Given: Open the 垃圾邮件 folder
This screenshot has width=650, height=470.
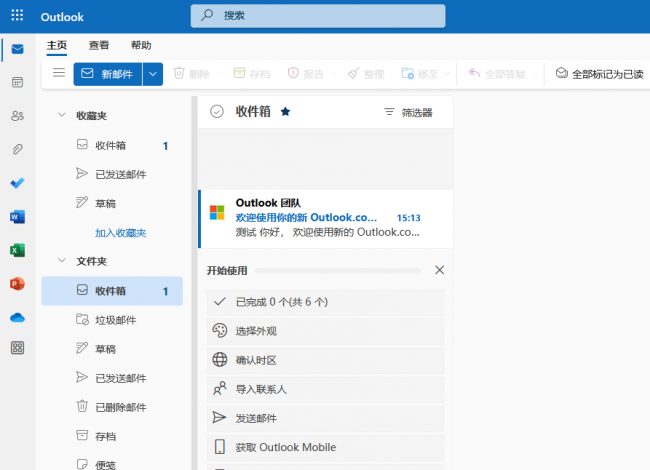Looking at the screenshot, I should [x=112, y=320].
